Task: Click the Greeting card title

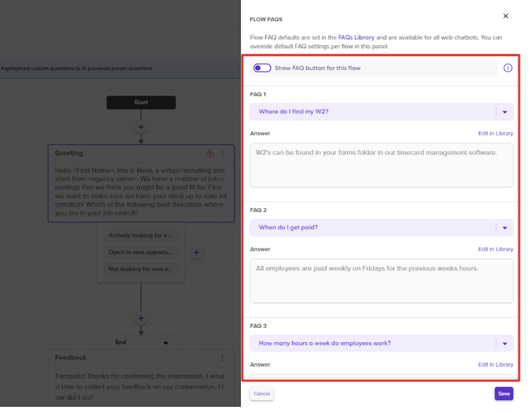Action: 69,153
